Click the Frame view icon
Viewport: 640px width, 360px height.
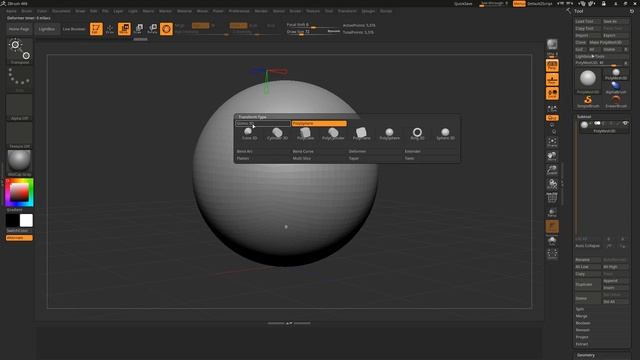pos(552,142)
